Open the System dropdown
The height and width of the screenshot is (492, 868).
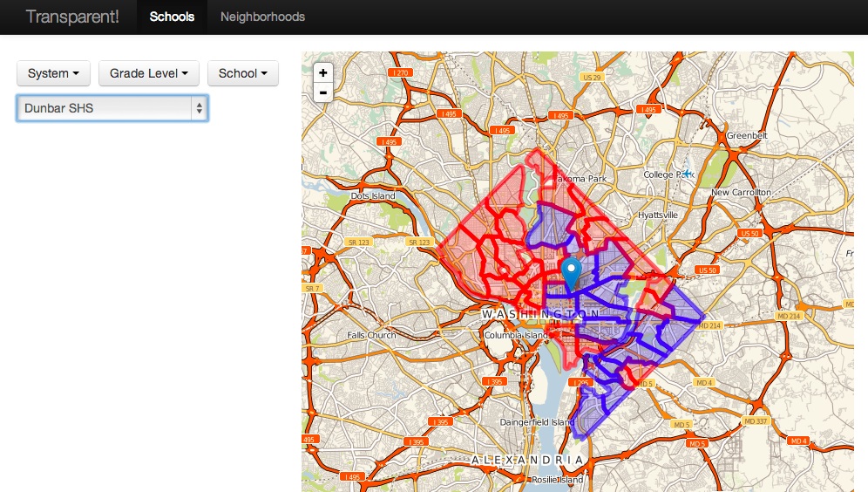pos(53,73)
